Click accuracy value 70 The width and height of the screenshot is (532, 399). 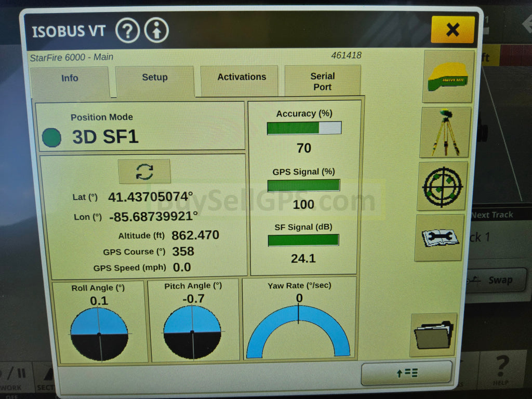tap(303, 148)
